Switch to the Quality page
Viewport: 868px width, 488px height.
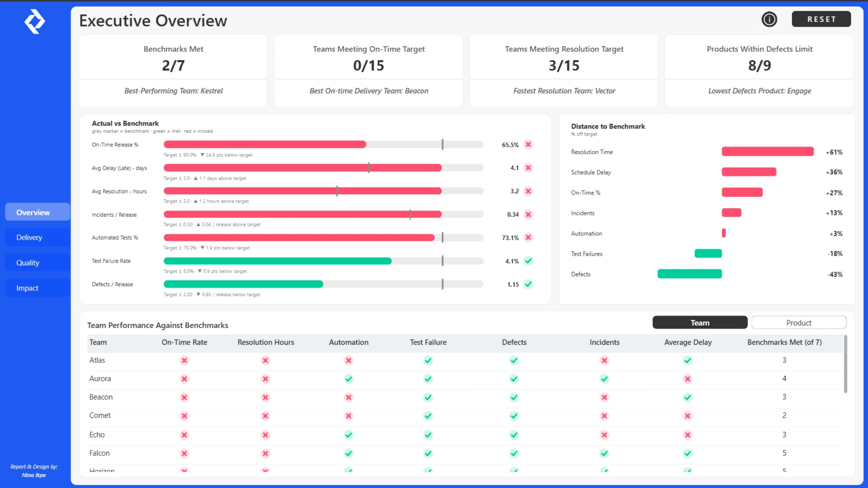pyautogui.click(x=38, y=263)
